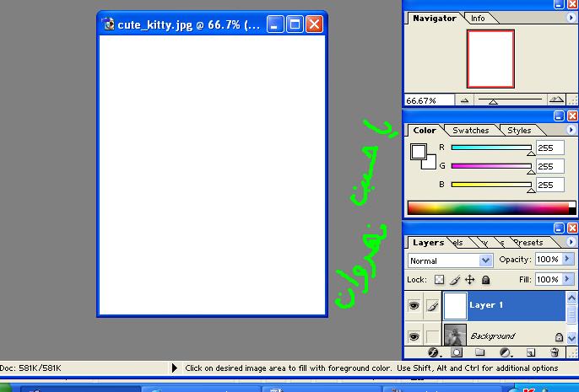Create a new layer set folder
This screenshot has height=392, width=579.
(480, 352)
